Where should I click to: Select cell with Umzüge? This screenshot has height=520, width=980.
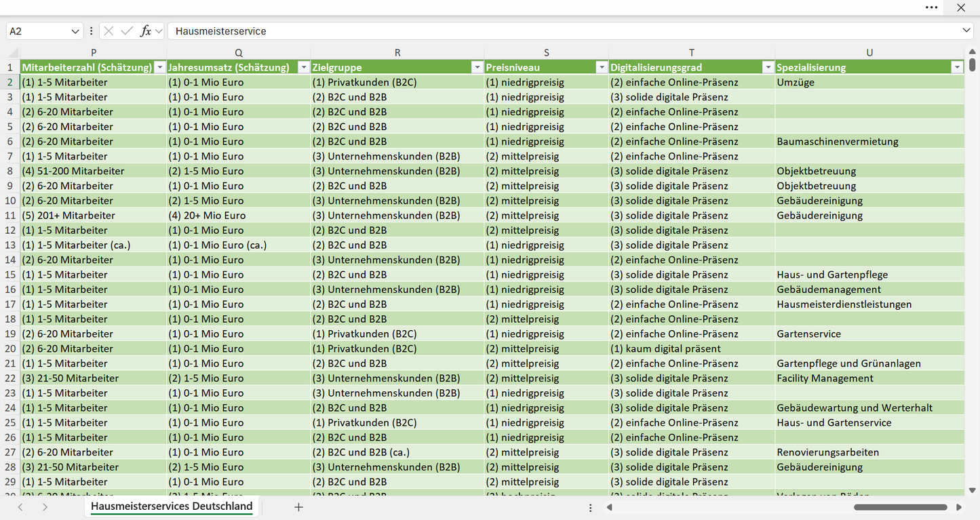click(x=869, y=82)
